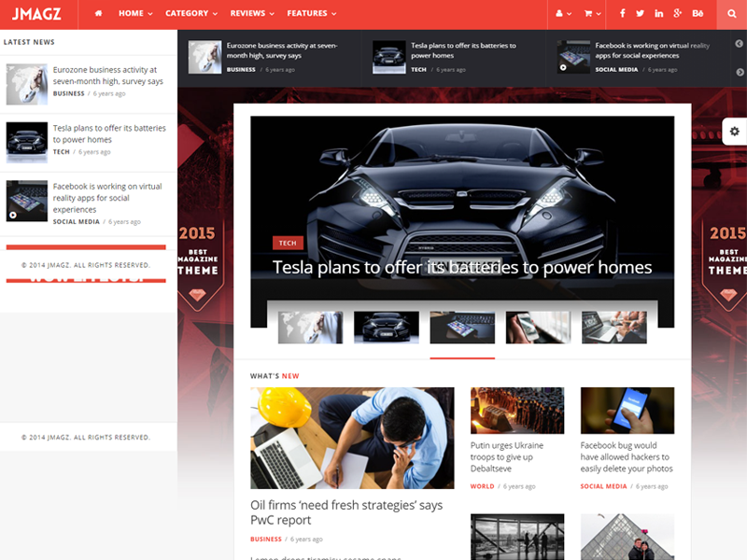This screenshot has height=560, width=747.
Task: Open search with the magnifier icon
Action: (x=732, y=14)
